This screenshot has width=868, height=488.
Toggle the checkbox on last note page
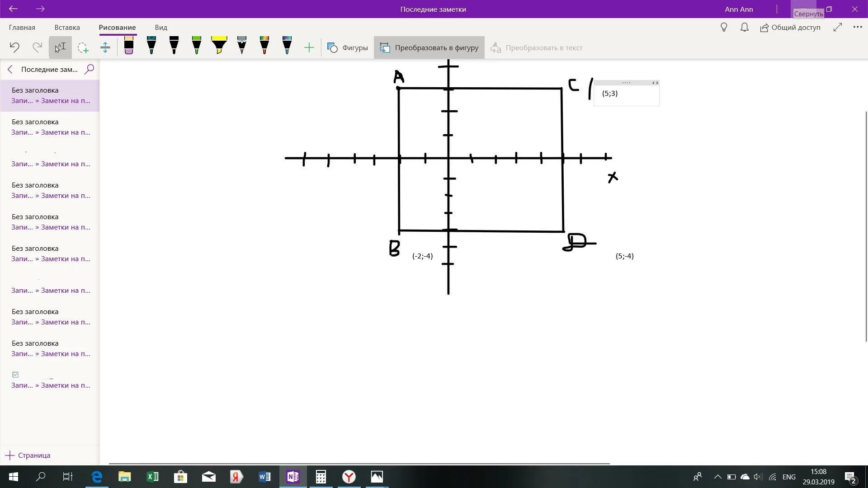[x=15, y=375]
